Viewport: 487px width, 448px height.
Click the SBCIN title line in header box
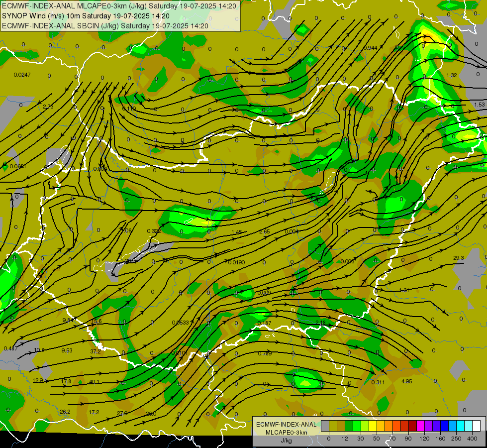[x=105, y=26]
